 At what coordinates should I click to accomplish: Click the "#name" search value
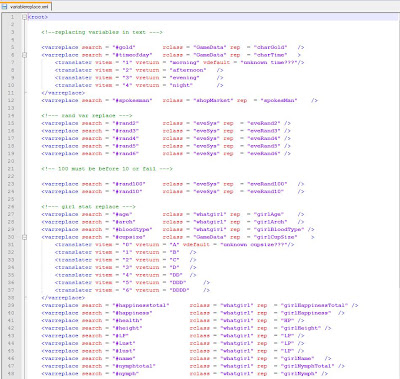pos(124,359)
